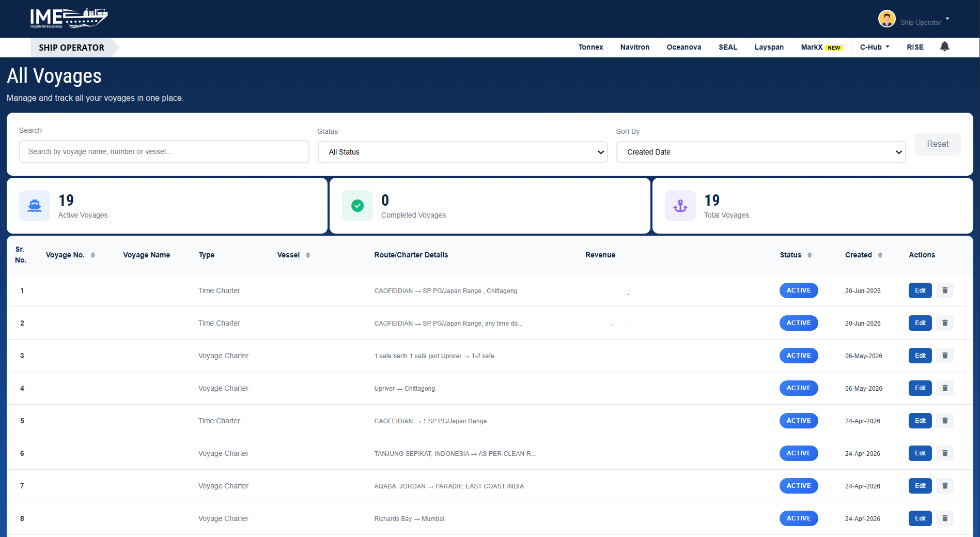The image size is (980, 537).
Task: Click the Completed Voyages checkmark icon
Action: (357, 206)
